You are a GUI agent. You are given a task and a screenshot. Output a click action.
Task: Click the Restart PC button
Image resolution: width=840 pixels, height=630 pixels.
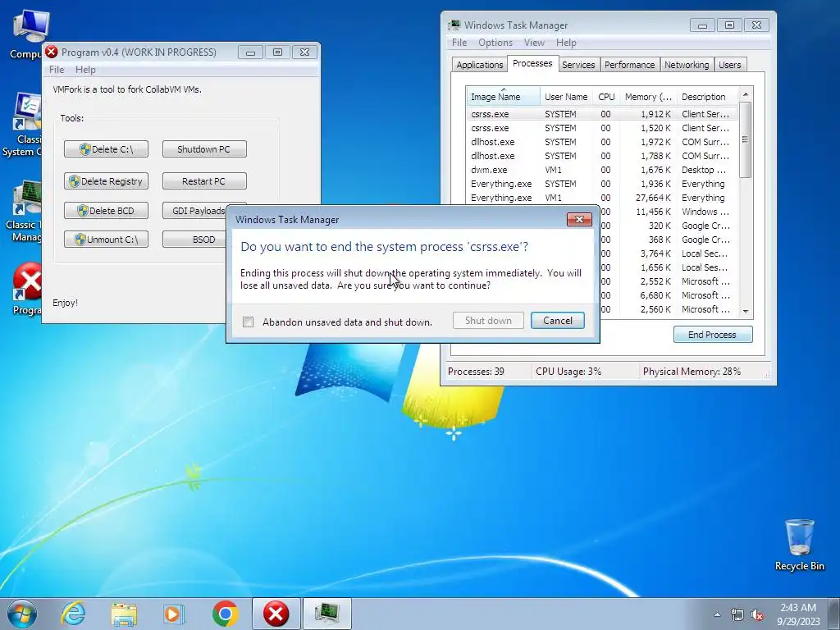coord(204,181)
